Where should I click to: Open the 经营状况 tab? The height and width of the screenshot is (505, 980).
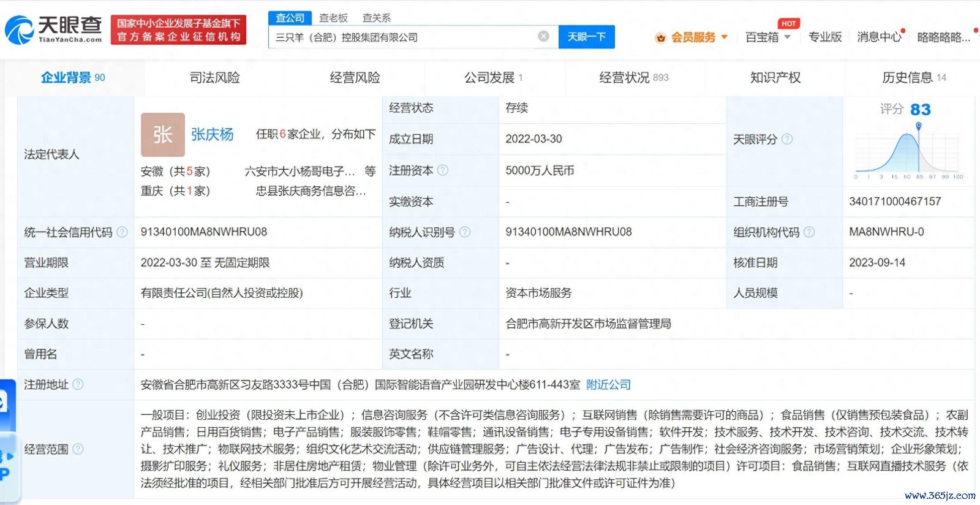(634, 78)
